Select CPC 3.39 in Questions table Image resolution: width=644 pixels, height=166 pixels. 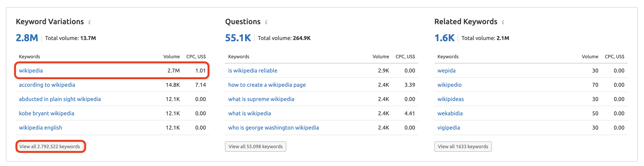coord(410,85)
